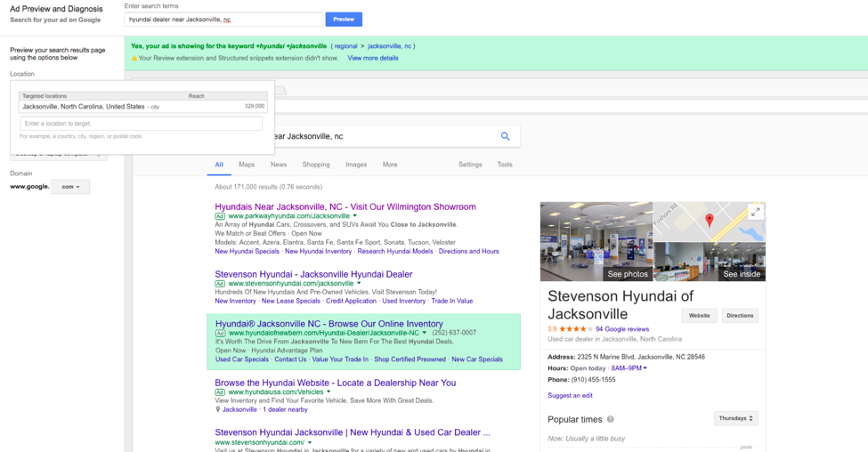This screenshot has height=452, width=868.
Task: Click the Website button in knowledge panel
Action: [699, 316]
